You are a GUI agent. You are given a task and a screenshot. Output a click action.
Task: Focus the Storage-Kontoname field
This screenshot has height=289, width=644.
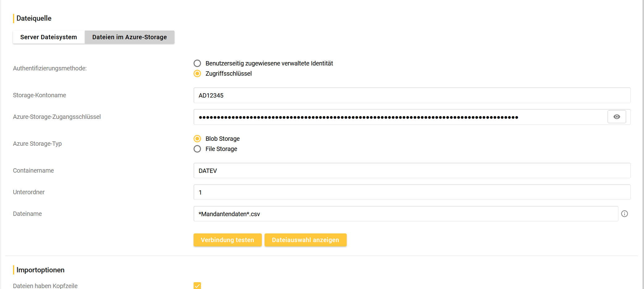412,95
